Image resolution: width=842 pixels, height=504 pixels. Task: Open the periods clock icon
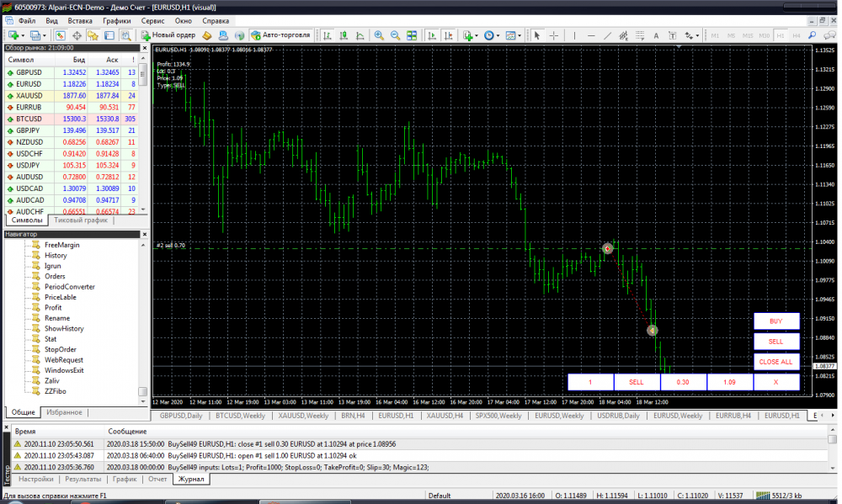(488, 35)
